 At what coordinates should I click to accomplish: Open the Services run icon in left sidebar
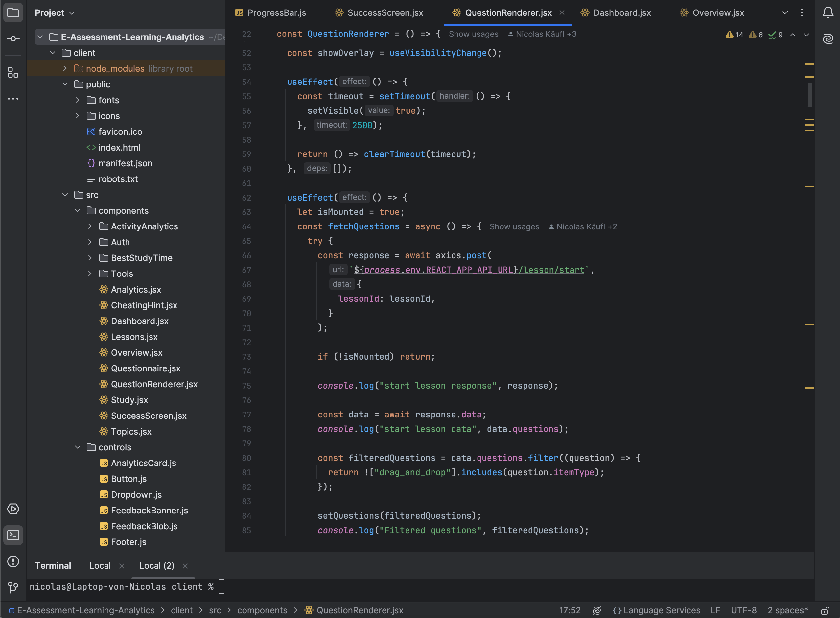[13, 509]
